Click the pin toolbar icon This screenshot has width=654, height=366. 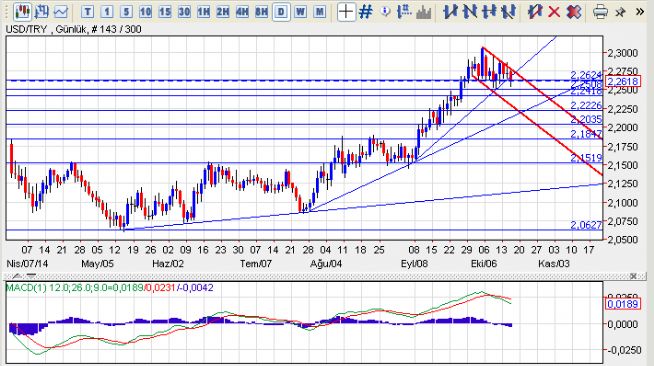click(620, 12)
